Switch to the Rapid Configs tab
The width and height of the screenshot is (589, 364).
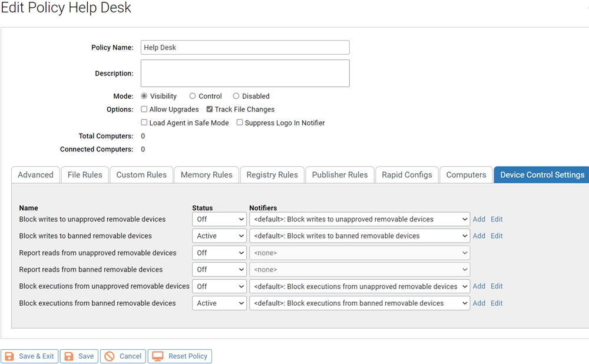tap(406, 174)
